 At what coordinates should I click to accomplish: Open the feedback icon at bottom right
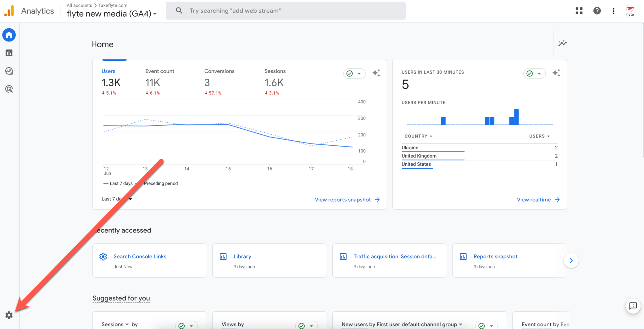633,306
